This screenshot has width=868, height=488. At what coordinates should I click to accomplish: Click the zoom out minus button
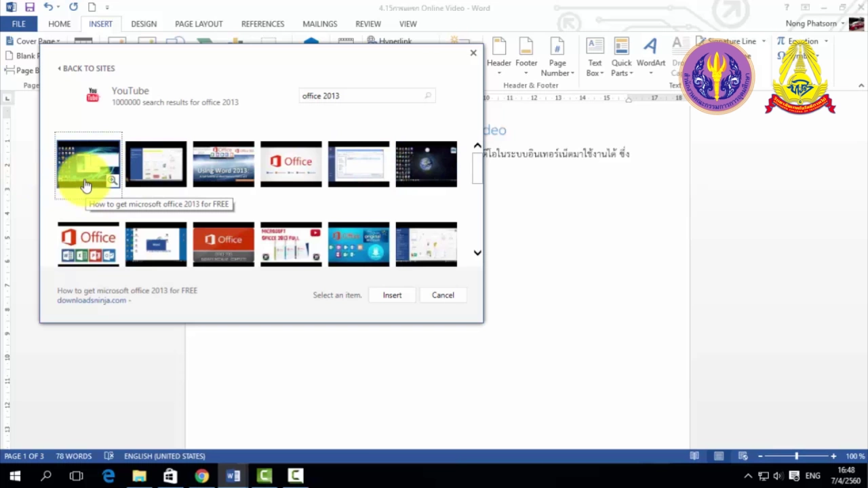(761, 456)
